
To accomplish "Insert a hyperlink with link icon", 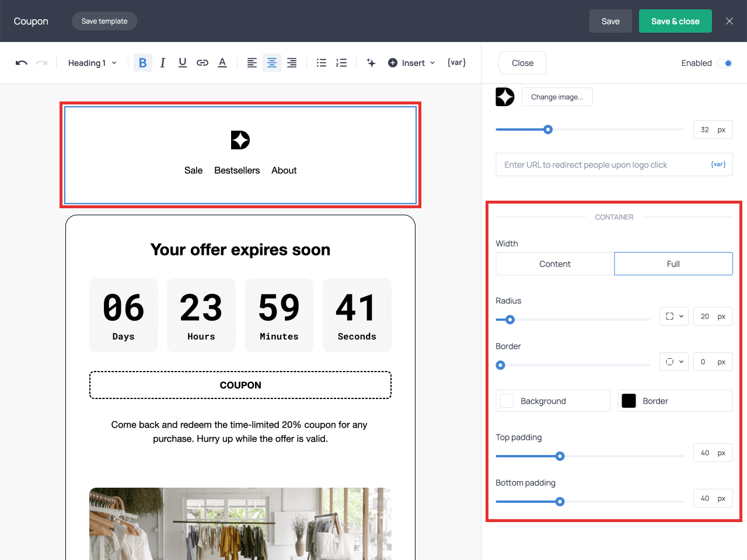I will pos(203,63).
